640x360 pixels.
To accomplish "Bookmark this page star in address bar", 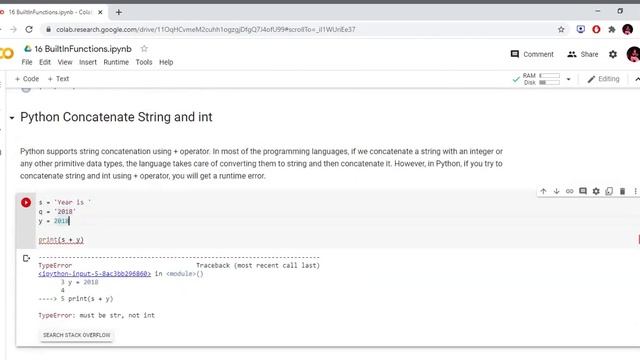I will (561, 29).
